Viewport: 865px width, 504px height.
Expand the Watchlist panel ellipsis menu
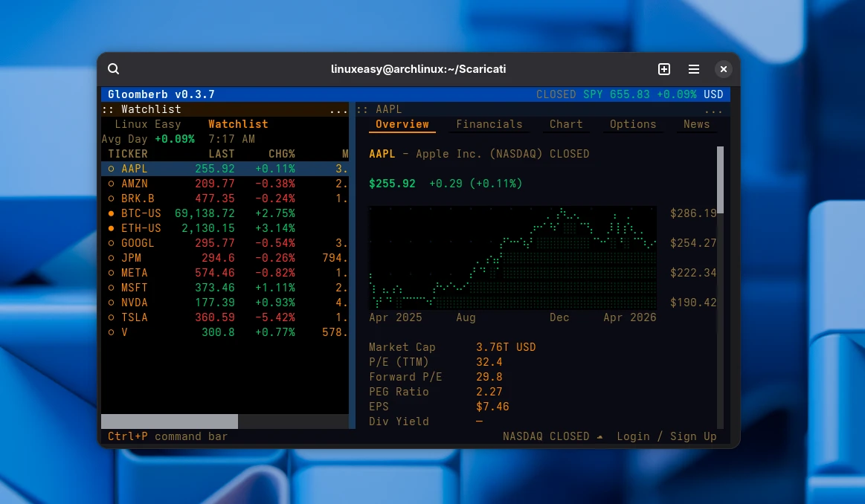pyautogui.click(x=338, y=110)
